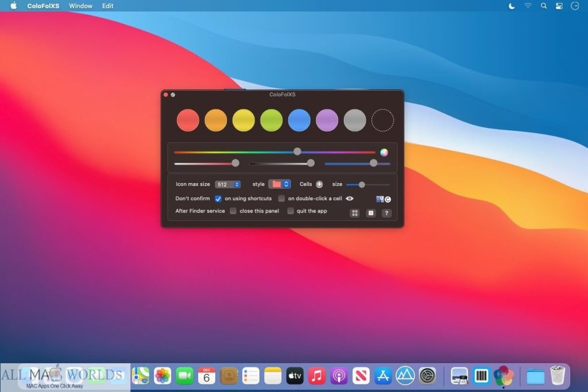Open Notes from the Dock
Viewport: 588px width, 392px height.
pos(273,376)
